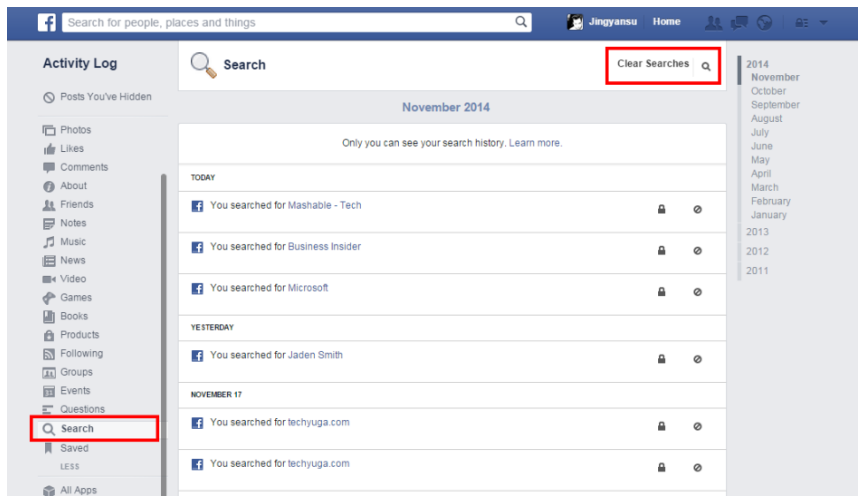Open Business Insider search link
This screenshot has width=864, height=501.
324,246
